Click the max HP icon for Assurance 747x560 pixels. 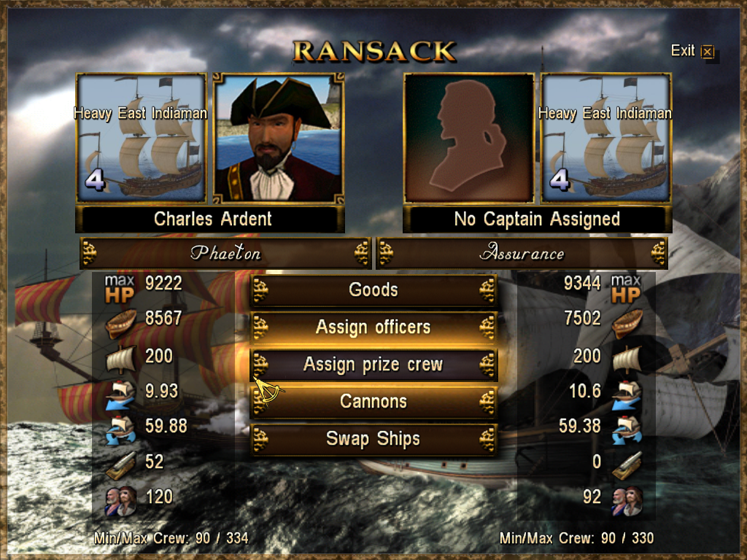click(x=626, y=289)
